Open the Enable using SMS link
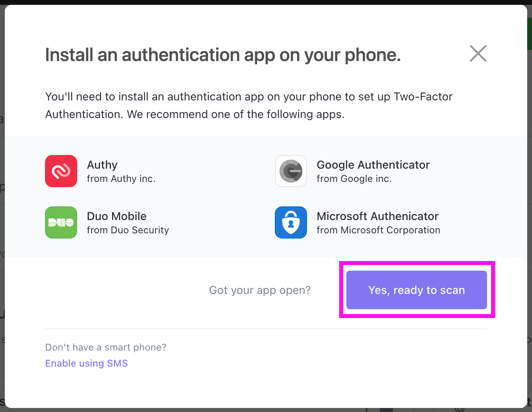The width and height of the screenshot is (532, 412). (x=86, y=363)
